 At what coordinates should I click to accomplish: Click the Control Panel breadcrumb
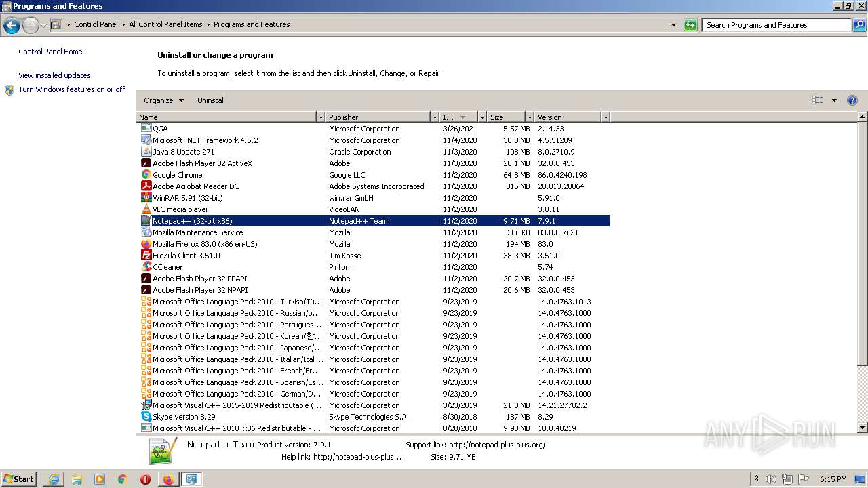96,24
